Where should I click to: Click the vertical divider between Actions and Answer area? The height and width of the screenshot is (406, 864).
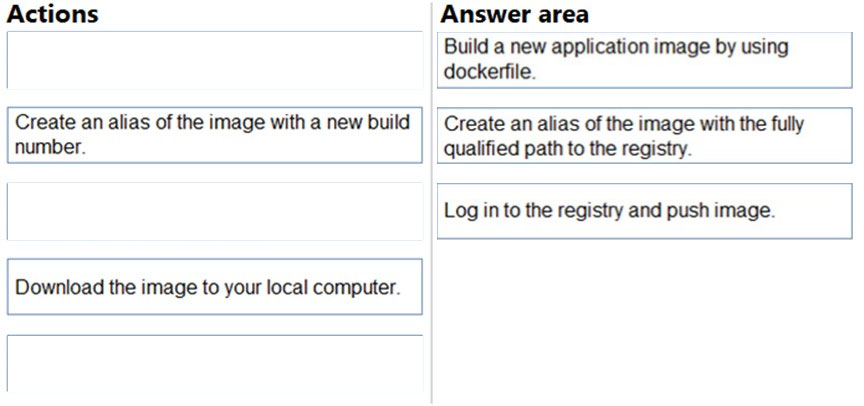coord(431,204)
